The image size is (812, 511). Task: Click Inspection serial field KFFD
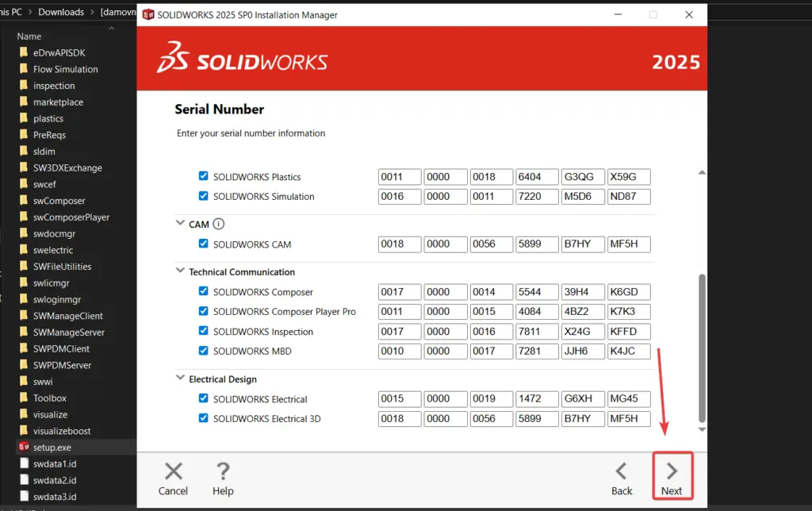pos(629,331)
